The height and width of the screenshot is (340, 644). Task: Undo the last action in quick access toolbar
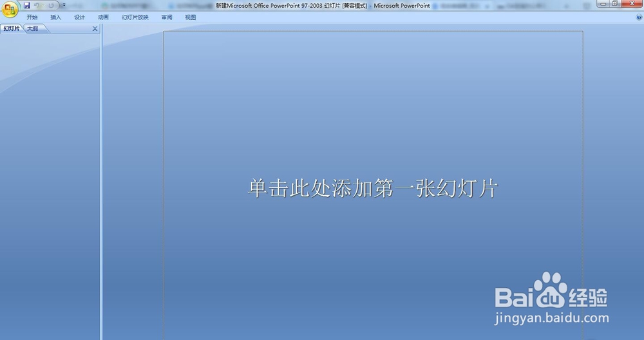[37, 5]
